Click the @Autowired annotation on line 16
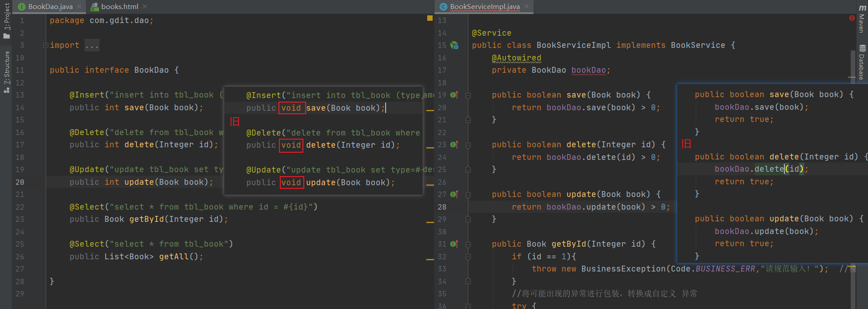Image resolution: width=868 pixels, height=309 pixels. click(x=516, y=58)
